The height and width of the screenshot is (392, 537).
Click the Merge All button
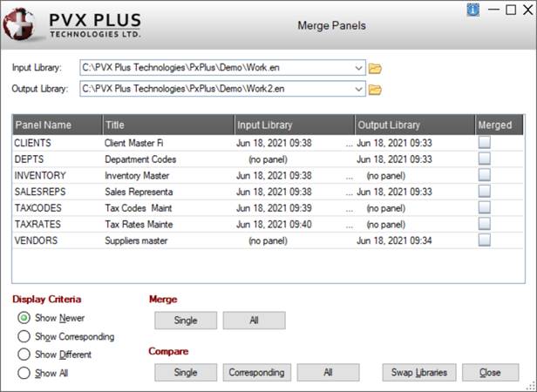pyautogui.click(x=254, y=321)
